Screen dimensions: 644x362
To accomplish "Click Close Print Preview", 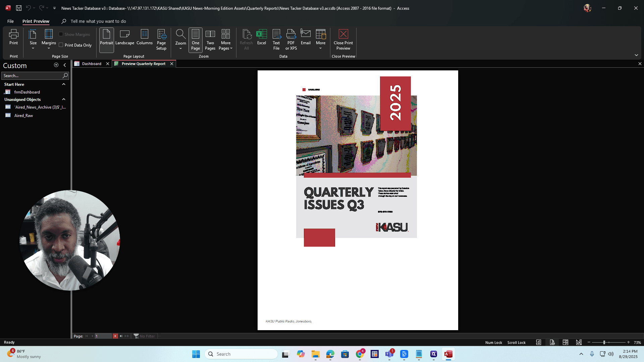I will 343,40.
